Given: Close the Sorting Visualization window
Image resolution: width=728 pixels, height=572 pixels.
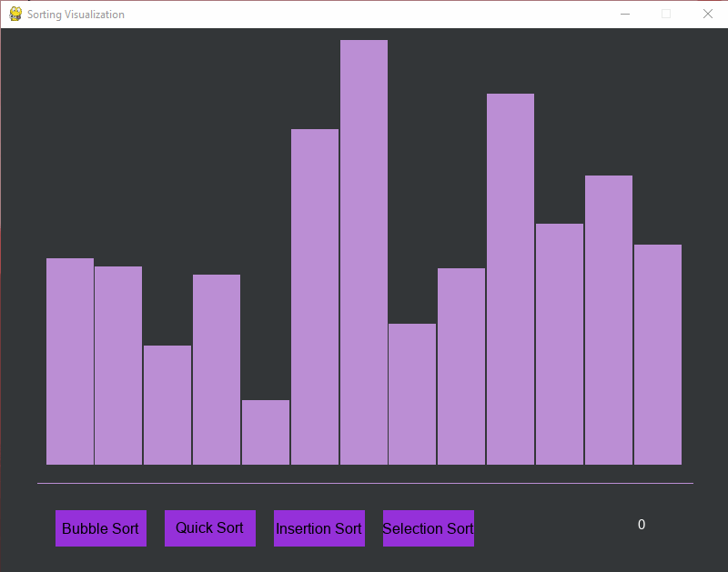Looking at the screenshot, I should [707, 14].
